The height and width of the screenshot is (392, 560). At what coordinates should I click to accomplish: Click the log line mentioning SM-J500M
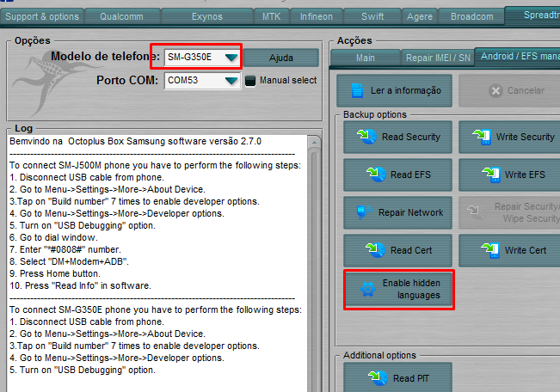click(156, 165)
